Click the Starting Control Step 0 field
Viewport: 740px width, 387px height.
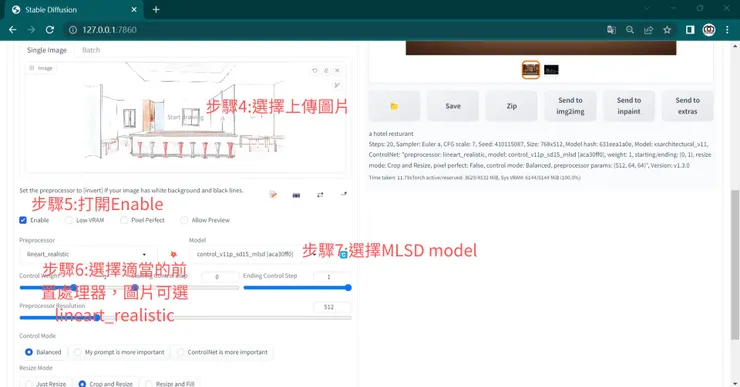pyautogui.click(x=220, y=277)
